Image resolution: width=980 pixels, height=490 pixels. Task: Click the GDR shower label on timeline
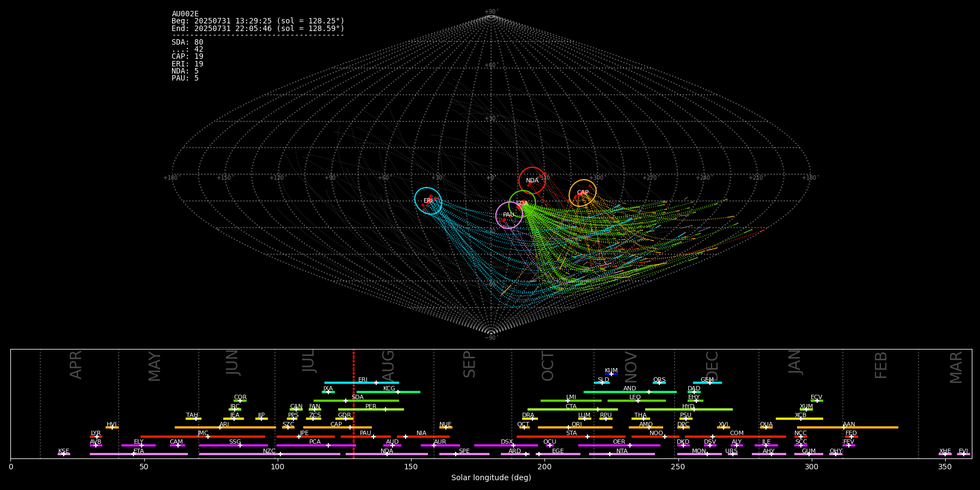pyautogui.click(x=345, y=415)
